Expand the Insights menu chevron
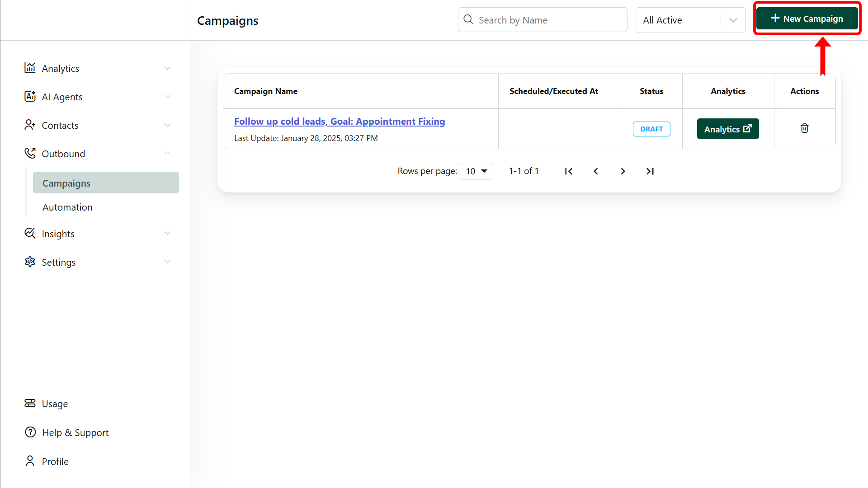 [168, 234]
